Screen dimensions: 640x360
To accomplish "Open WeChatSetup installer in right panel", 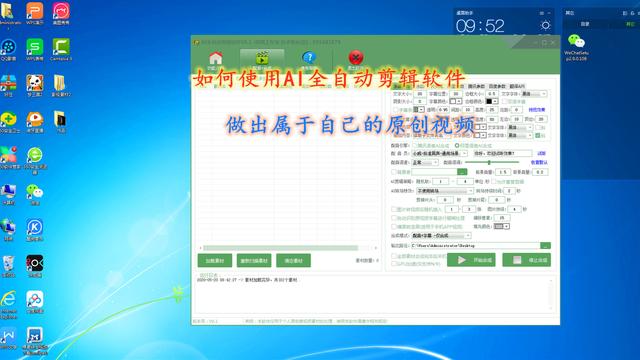I will (576, 41).
